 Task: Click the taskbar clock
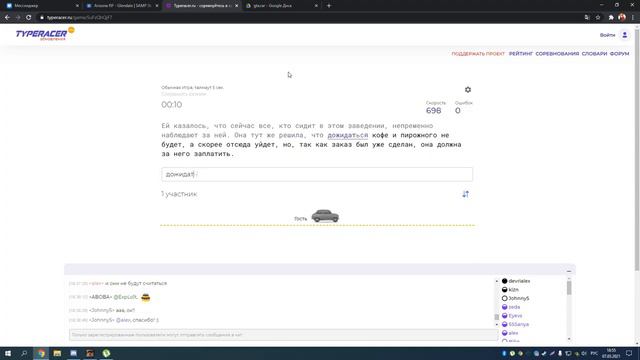[611, 353]
